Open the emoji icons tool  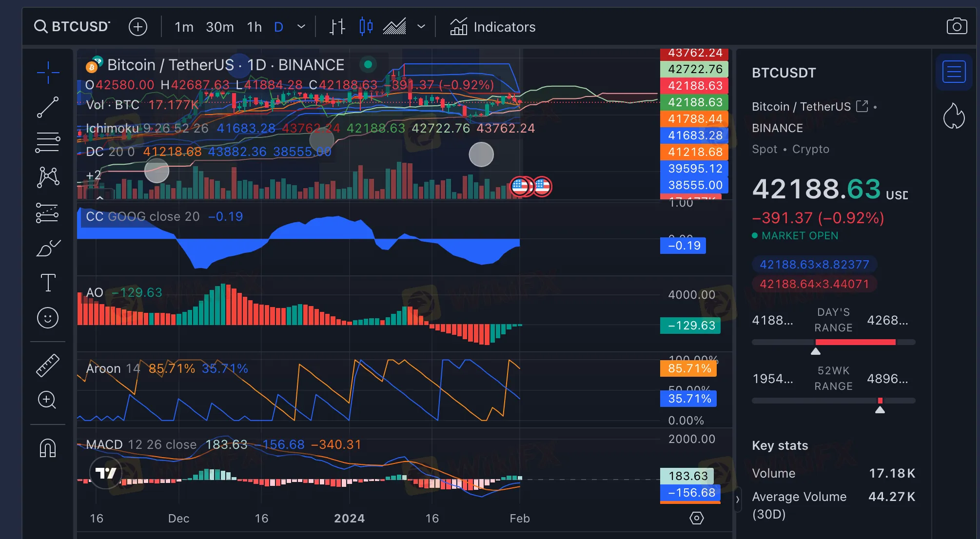point(48,318)
